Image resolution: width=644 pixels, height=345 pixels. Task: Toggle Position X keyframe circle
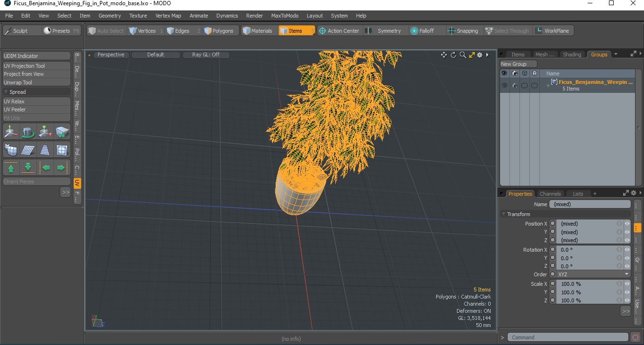pos(553,224)
